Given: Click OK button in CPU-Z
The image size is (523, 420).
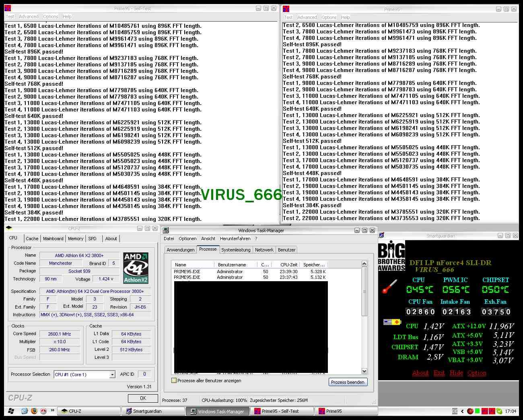Looking at the screenshot, I should click(143, 398).
